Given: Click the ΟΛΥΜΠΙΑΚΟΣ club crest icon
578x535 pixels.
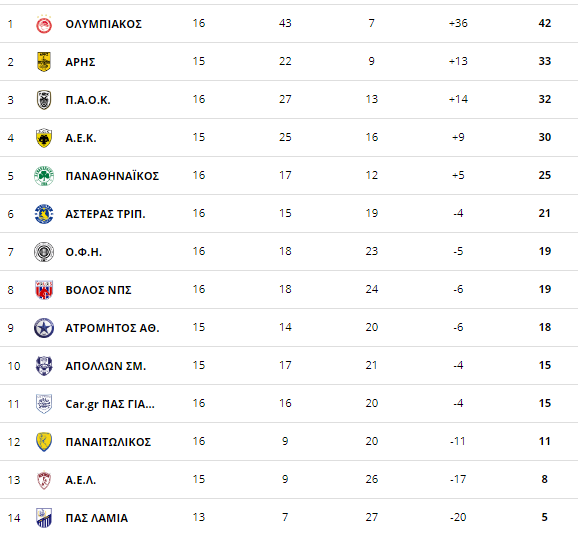Looking at the screenshot, I should tap(44, 24).
